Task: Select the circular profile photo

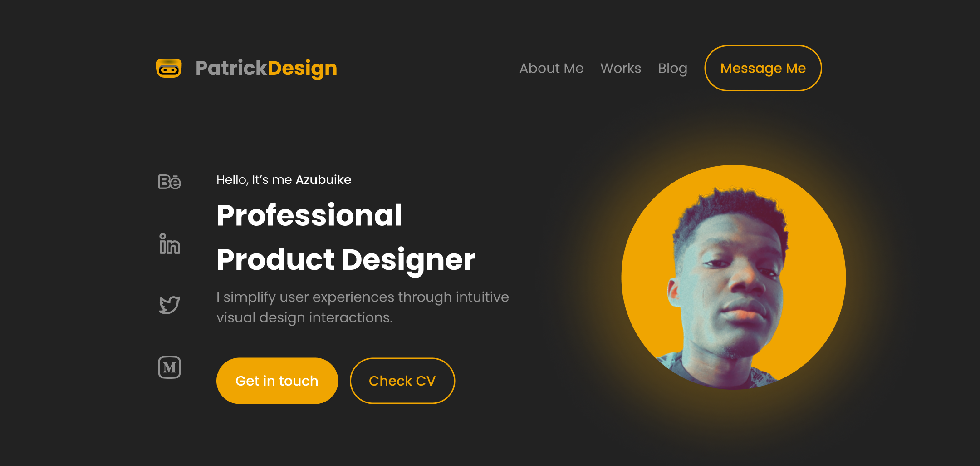Action: (x=733, y=277)
